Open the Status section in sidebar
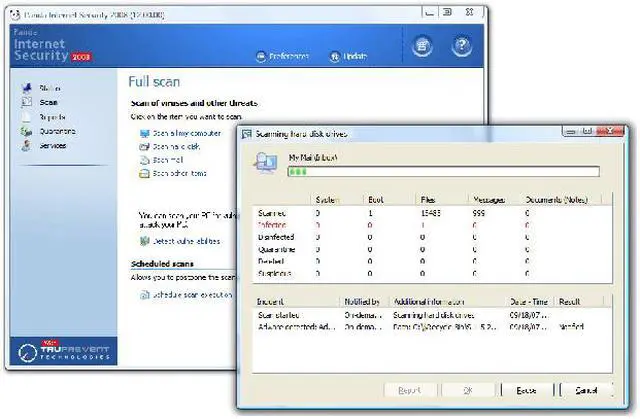 [x=49, y=89]
